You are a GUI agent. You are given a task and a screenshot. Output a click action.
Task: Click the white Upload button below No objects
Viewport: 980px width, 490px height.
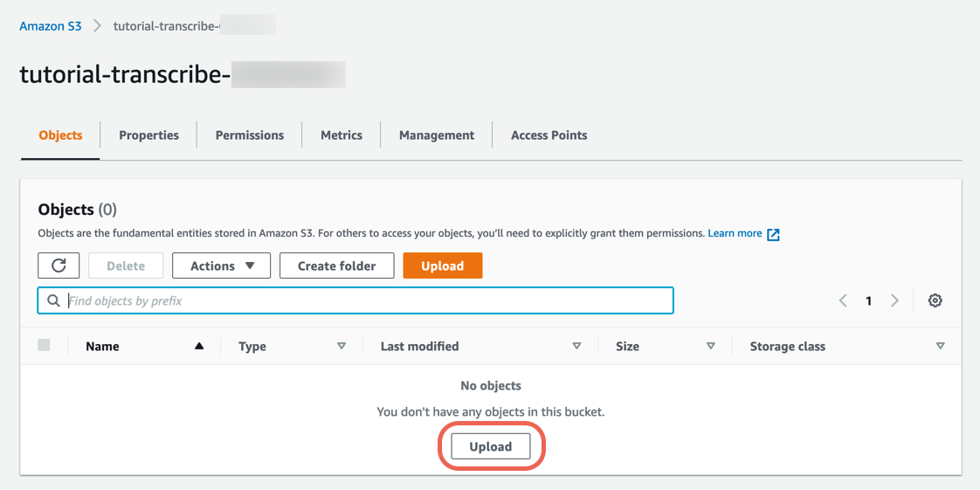[491, 446]
